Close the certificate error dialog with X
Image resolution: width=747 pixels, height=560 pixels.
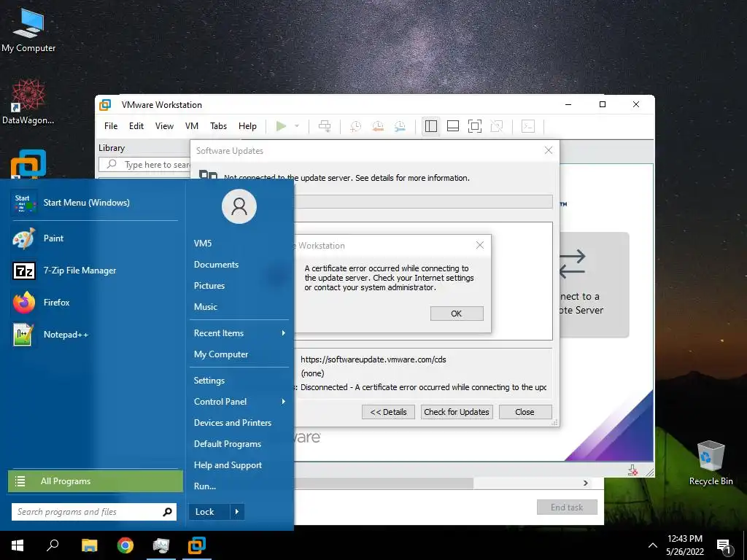480,245
